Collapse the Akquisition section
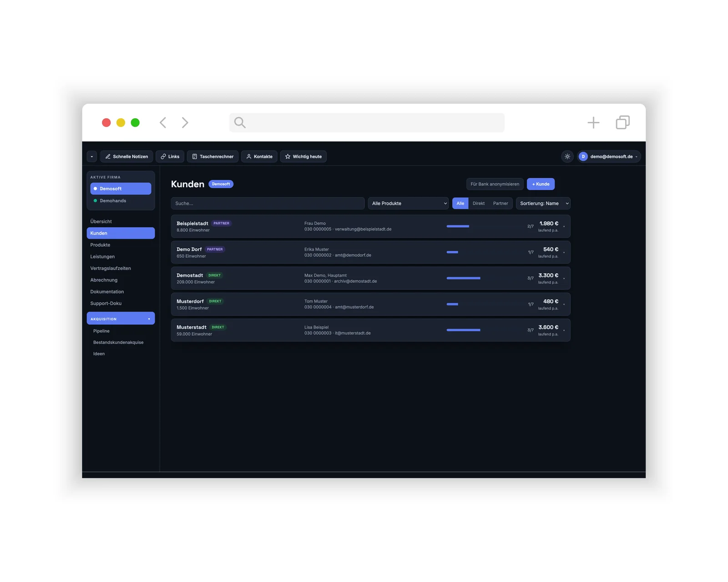 pyautogui.click(x=121, y=318)
